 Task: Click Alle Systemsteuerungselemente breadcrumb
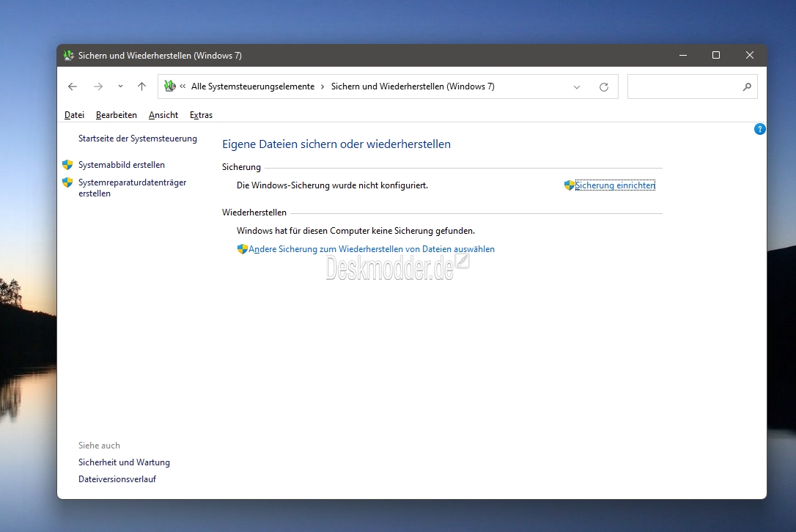click(253, 86)
